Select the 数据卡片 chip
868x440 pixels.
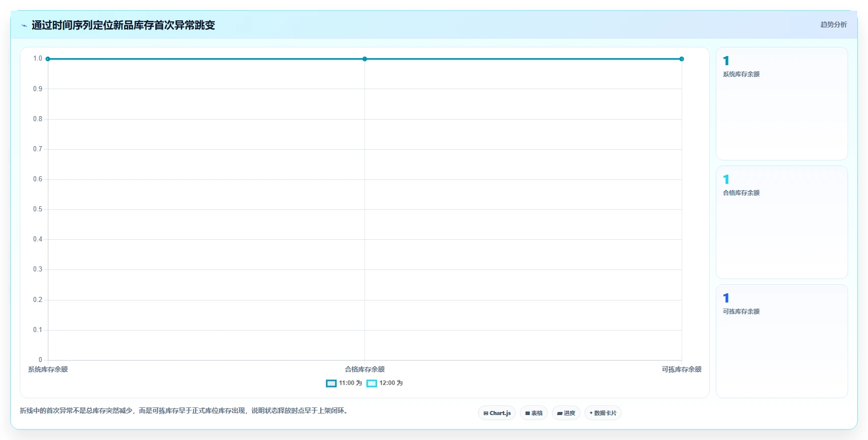click(603, 413)
